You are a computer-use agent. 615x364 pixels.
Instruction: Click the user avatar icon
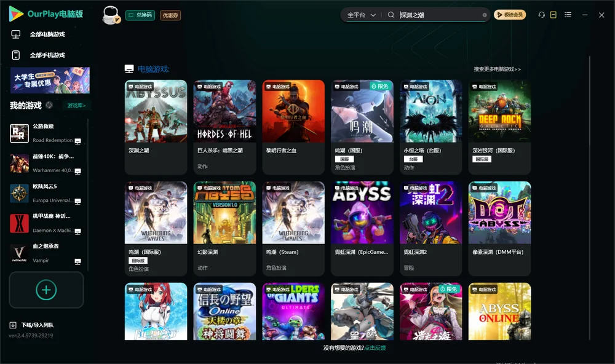pyautogui.click(x=111, y=15)
